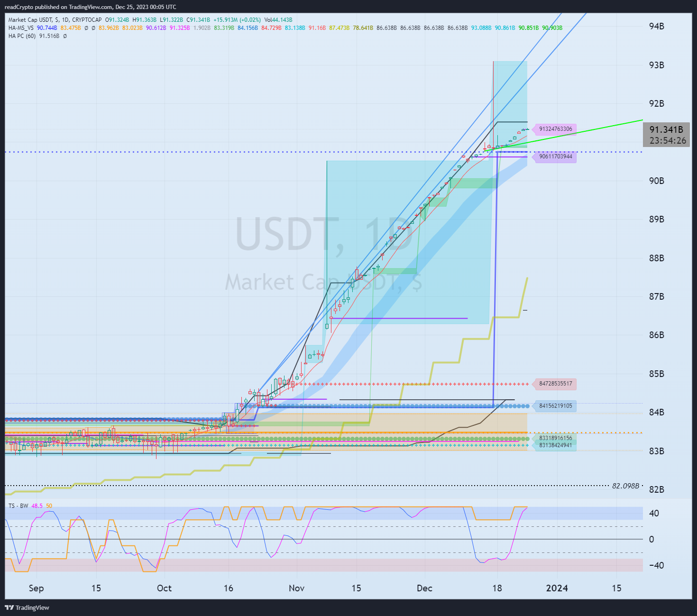Click the oscillator zero axis value
This screenshot has width=697, height=616.
(651, 539)
